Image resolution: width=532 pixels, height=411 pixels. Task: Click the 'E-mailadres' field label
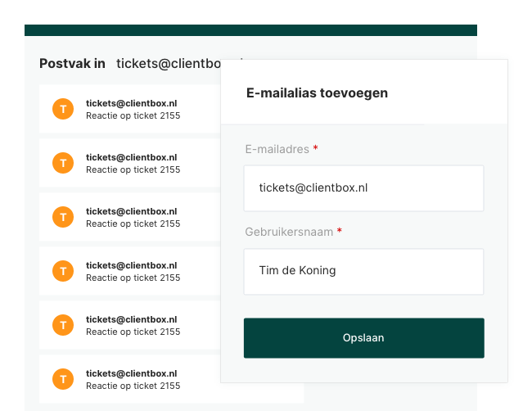[x=277, y=149]
